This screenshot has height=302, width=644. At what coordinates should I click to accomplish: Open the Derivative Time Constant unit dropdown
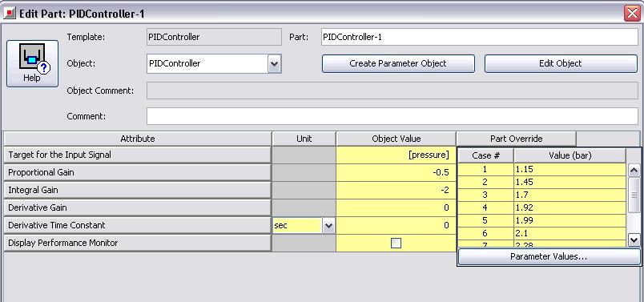[328, 226]
